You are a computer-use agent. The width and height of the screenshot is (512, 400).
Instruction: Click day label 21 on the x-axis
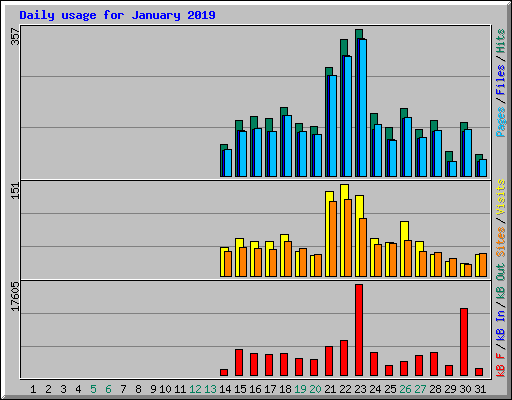[x=330, y=389]
